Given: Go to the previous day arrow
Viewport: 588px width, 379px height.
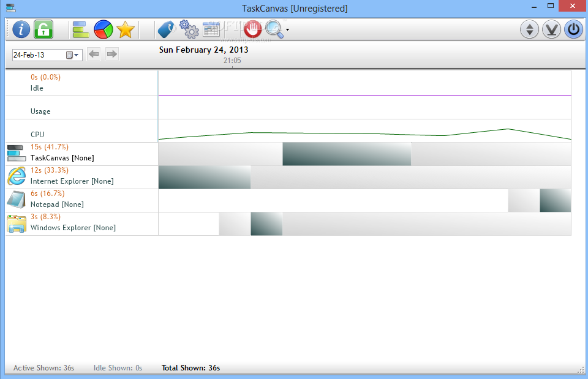Looking at the screenshot, I should (94, 54).
